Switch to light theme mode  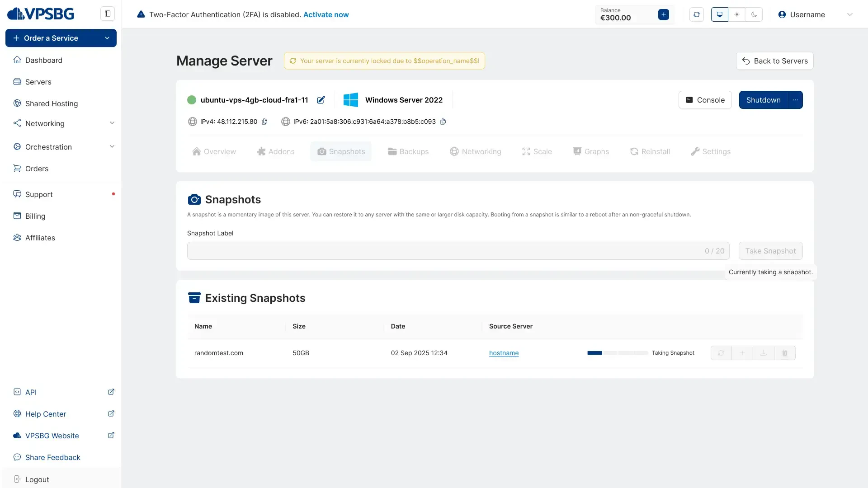pyautogui.click(x=737, y=14)
